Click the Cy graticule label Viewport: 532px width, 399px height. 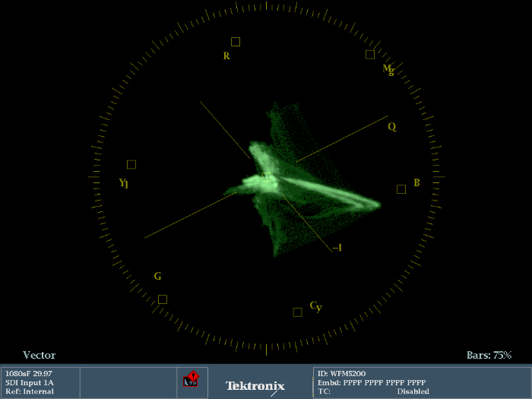[315, 306]
